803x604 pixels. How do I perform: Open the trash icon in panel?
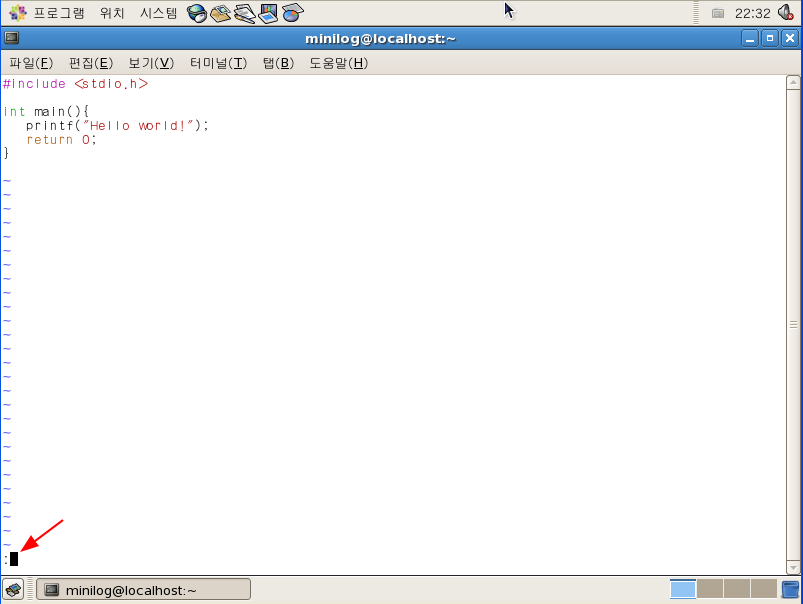tap(790, 589)
